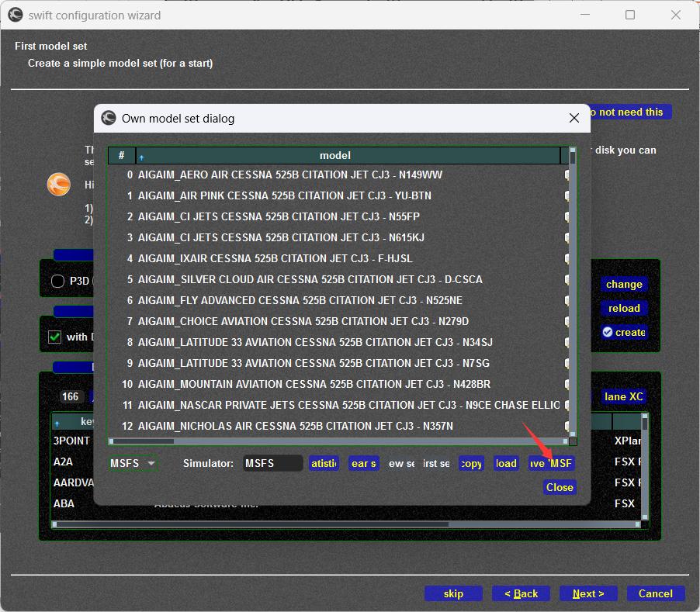
Task: Click the copy button in the dialog
Action: (x=471, y=464)
